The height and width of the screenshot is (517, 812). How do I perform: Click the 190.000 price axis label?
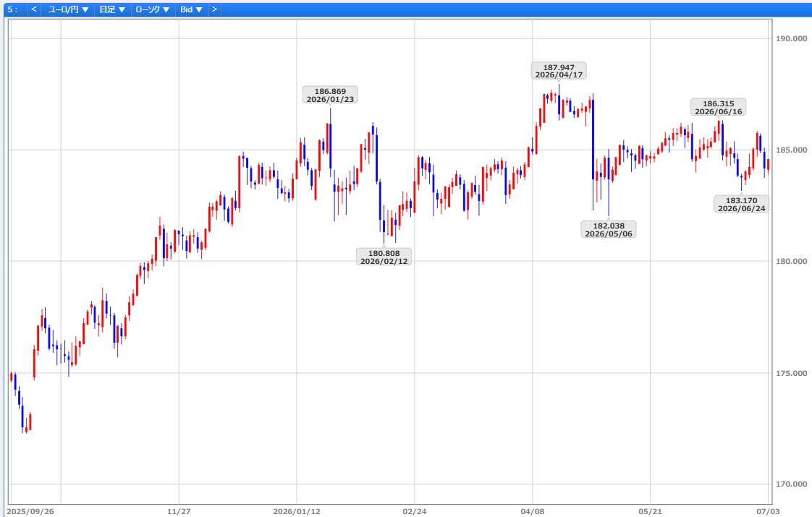791,38
